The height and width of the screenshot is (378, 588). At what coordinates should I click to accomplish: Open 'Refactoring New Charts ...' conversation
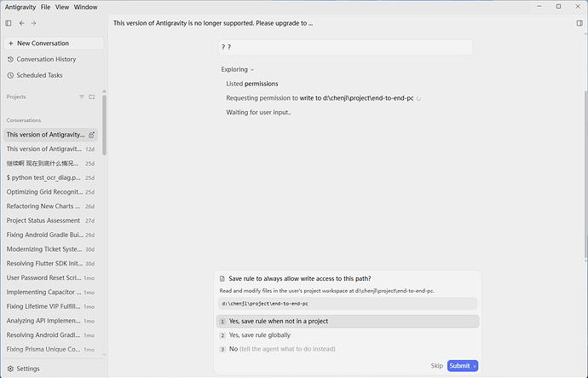click(x=50, y=206)
